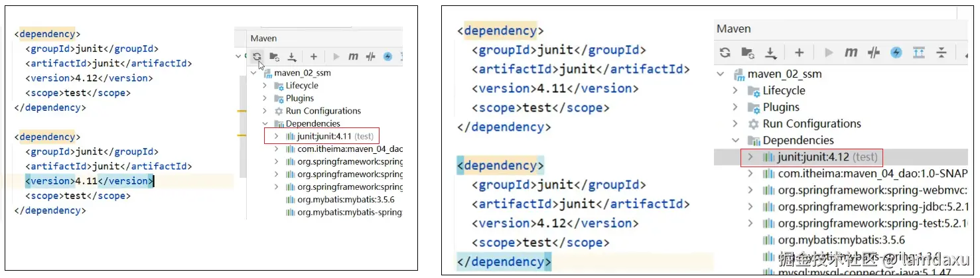Select Plugins row in right screenshot
This screenshot has height=278, width=980.
coord(841,107)
